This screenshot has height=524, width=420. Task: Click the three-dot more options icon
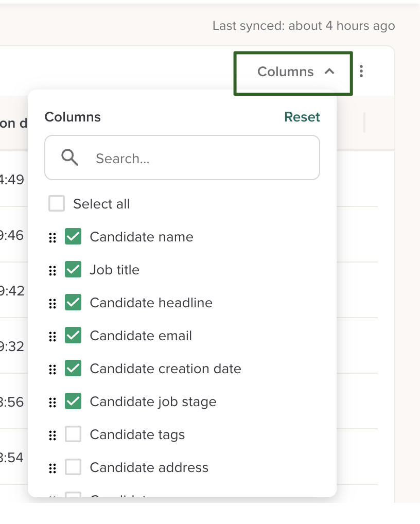(x=361, y=72)
